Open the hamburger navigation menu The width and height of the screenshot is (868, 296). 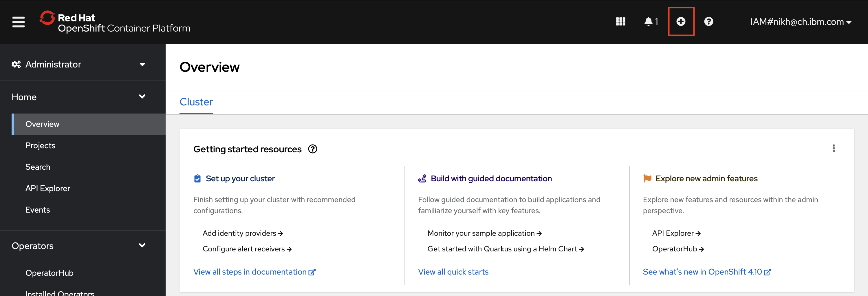tap(19, 22)
